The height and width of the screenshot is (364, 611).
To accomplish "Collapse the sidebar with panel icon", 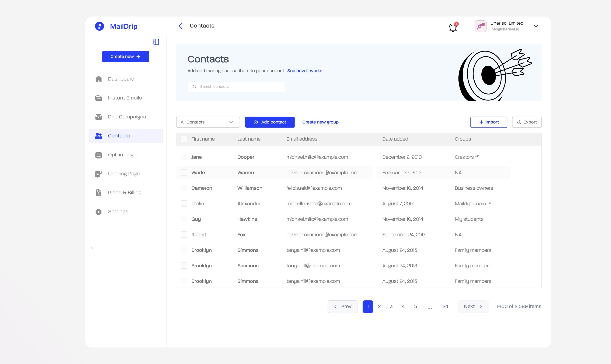I will pos(156,42).
